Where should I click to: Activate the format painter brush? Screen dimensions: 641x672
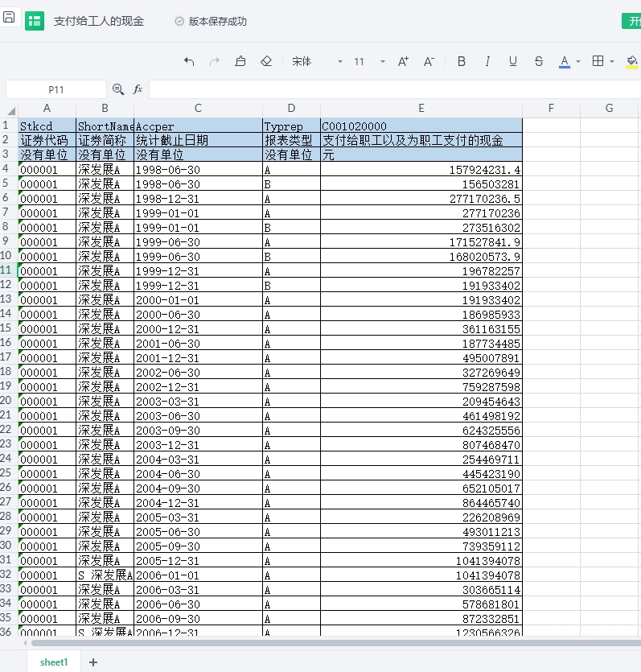coord(240,61)
